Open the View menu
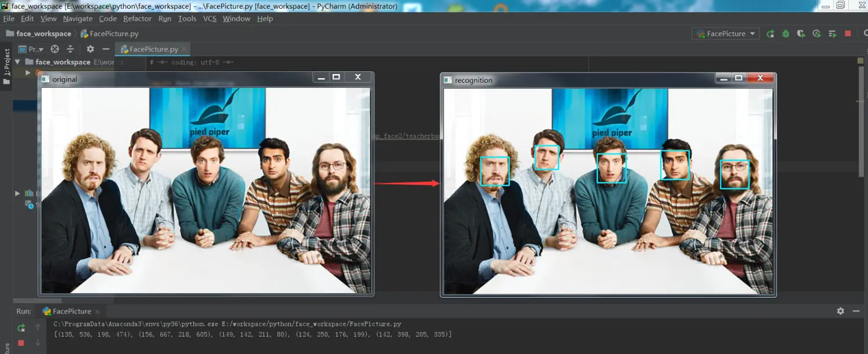The image size is (868, 354). [x=49, y=19]
